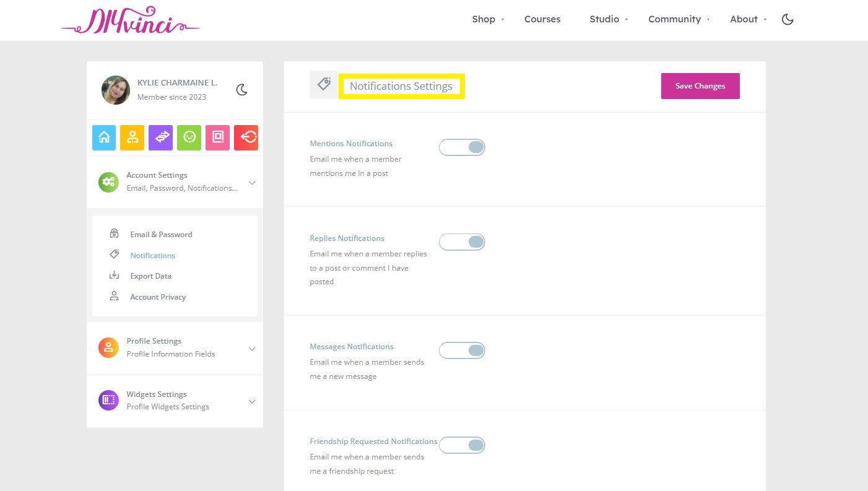Toggle the Messages Notifications switch

(x=462, y=350)
